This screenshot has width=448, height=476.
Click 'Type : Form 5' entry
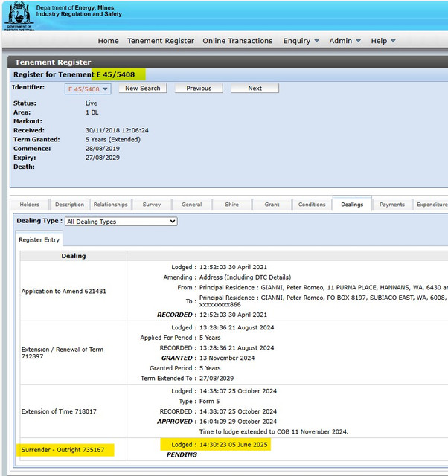[199, 402]
